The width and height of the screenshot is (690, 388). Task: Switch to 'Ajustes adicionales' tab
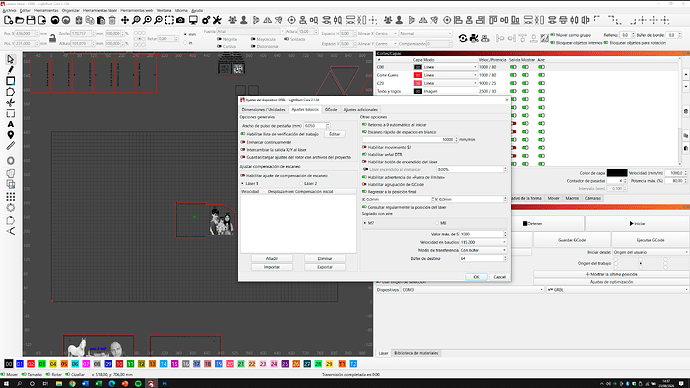(x=360, y=110)
